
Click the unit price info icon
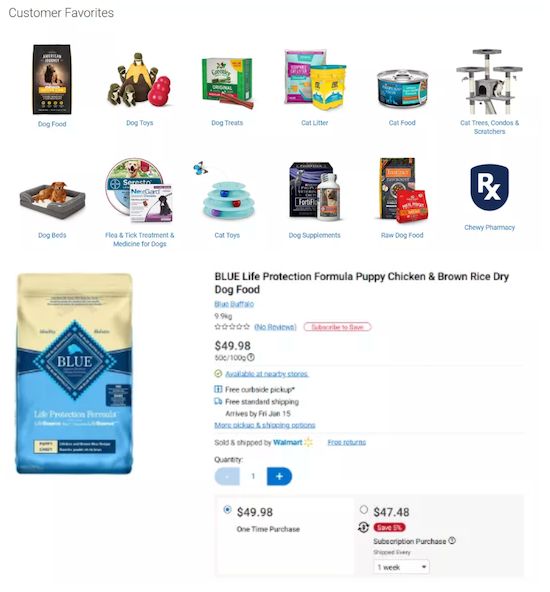(251, 357)
